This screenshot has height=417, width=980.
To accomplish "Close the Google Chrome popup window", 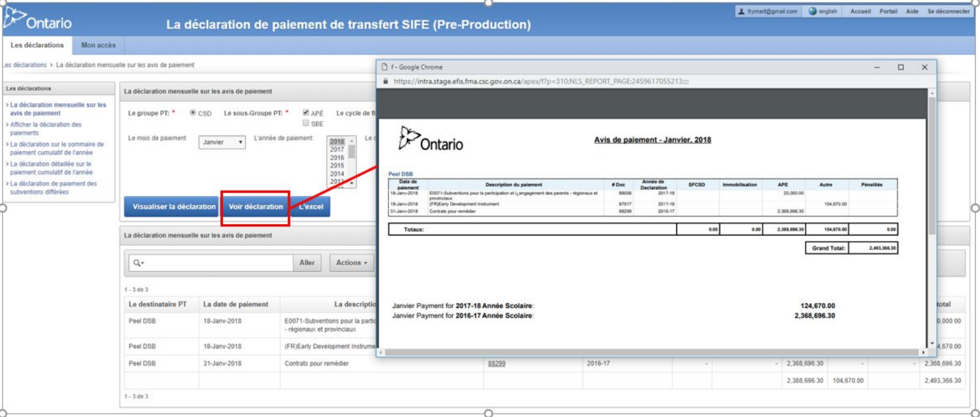I will tap(924, 67).
